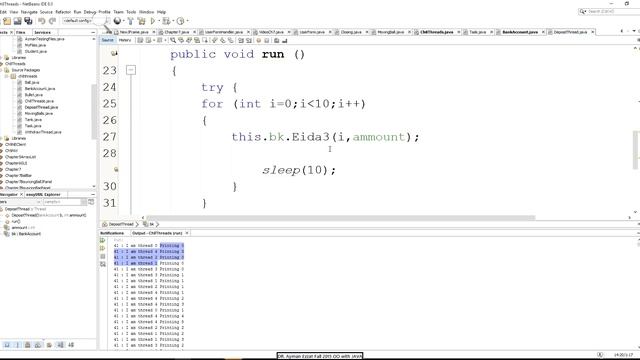Click the Re-run icon in Output panel

(x=102, y=240)
